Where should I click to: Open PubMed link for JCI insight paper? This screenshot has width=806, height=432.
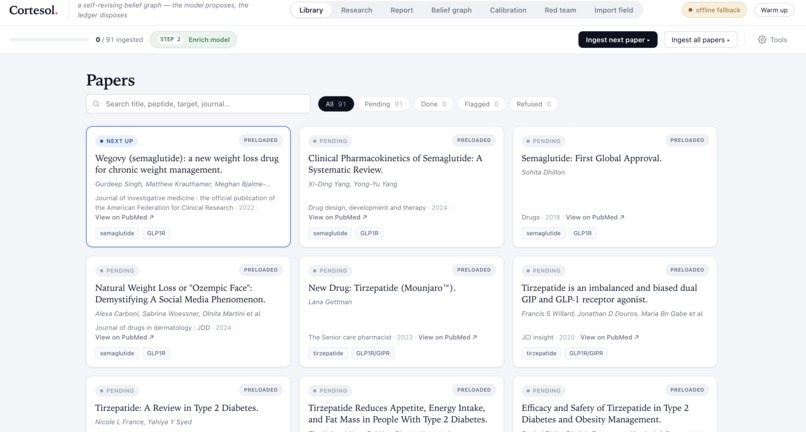[x=610, y=337]
